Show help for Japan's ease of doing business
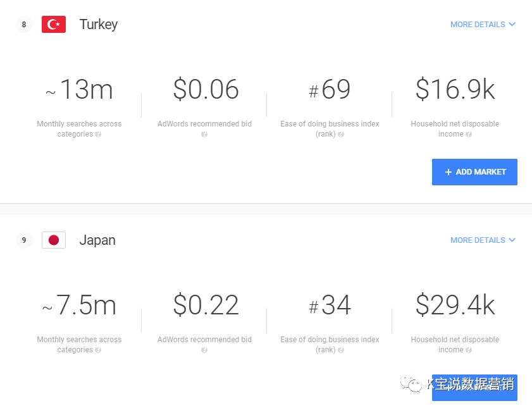This screenshot has height=408, width=532. tap(341, 350)
